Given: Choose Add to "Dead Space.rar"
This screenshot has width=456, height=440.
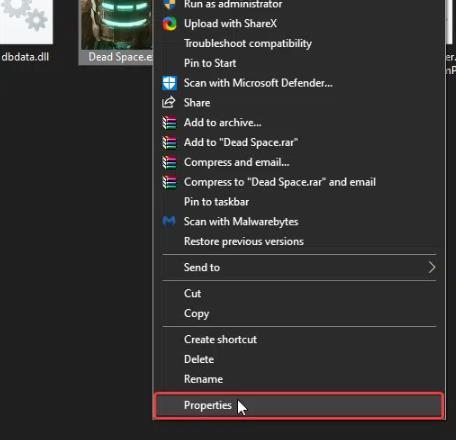Looking at the screenshot, I should (x=299, y=142).
